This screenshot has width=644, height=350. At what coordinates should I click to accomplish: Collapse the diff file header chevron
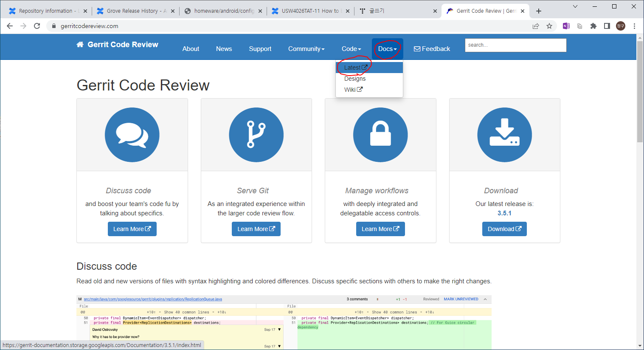(x=485, y=299)
